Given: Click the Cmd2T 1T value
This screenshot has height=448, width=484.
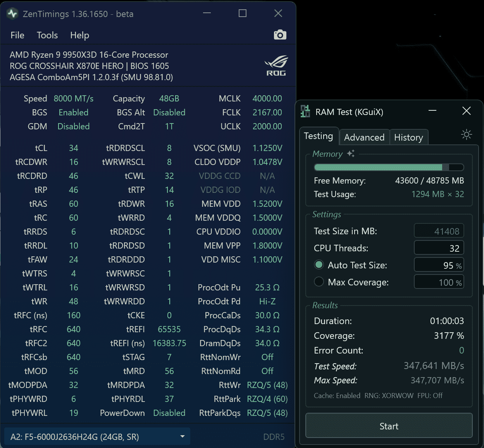Looking at the screenshot, I should click(x=169, y=127).
